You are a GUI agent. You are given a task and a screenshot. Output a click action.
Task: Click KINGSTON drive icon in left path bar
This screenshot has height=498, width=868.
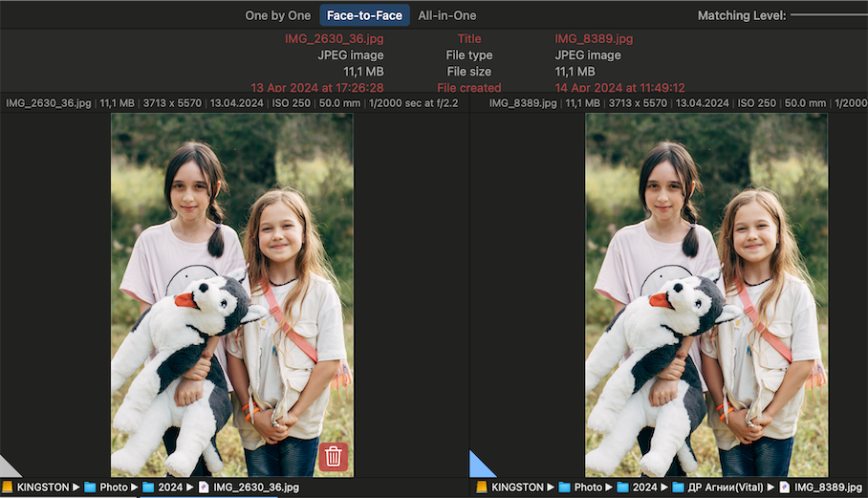(x=8, y=487)
